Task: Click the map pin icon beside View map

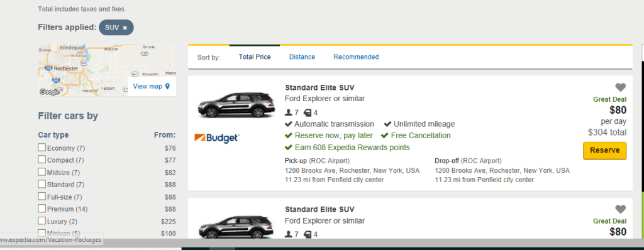Action: (x=167, y=86)
